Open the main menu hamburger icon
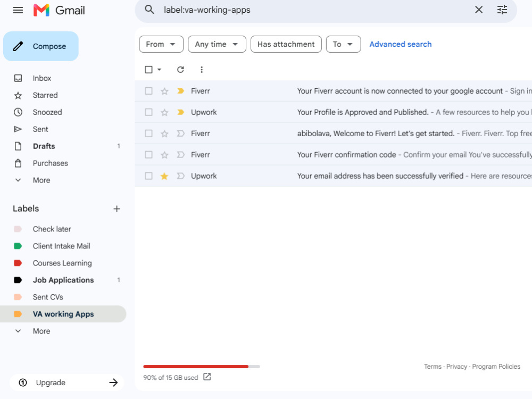This screenshot has height=399, width=532. point(18,10)
